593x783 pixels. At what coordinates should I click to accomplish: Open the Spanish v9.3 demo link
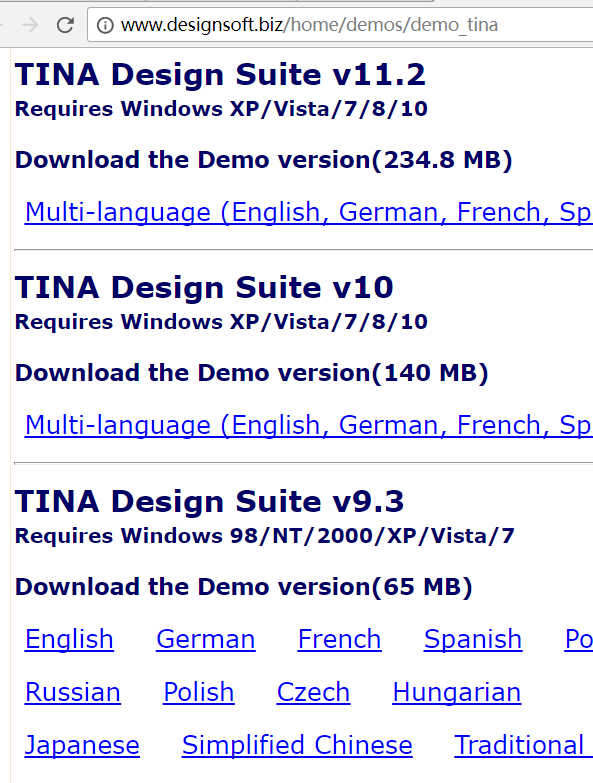click(473, 639)
